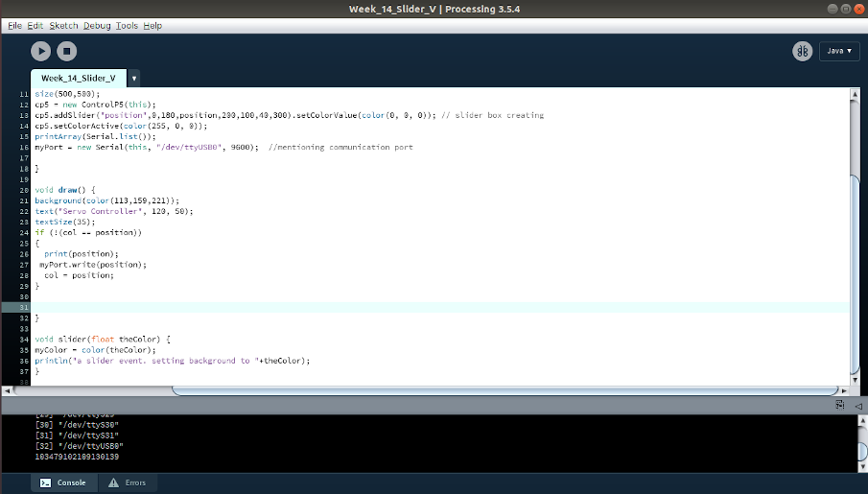Click the 'col = position;' line

point(79,275)
